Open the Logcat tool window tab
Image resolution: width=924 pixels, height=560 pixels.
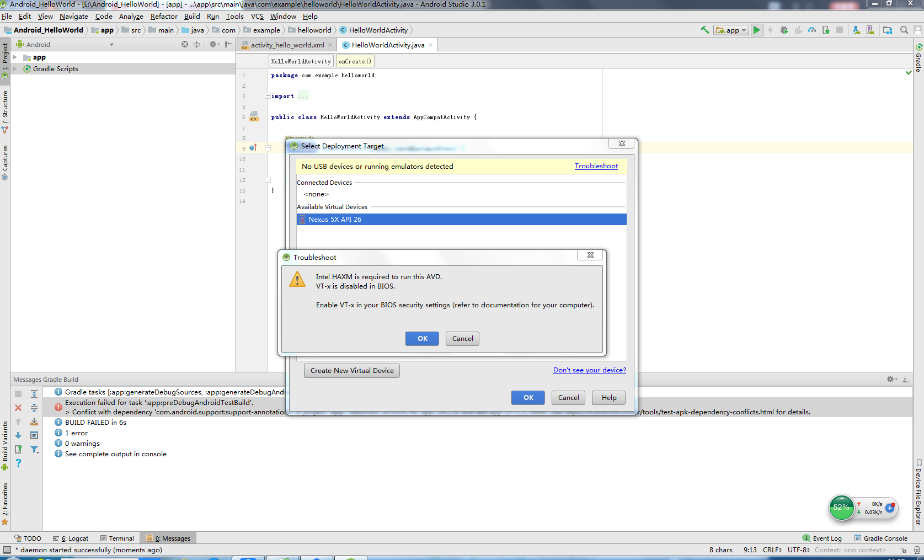pos(71,538)
